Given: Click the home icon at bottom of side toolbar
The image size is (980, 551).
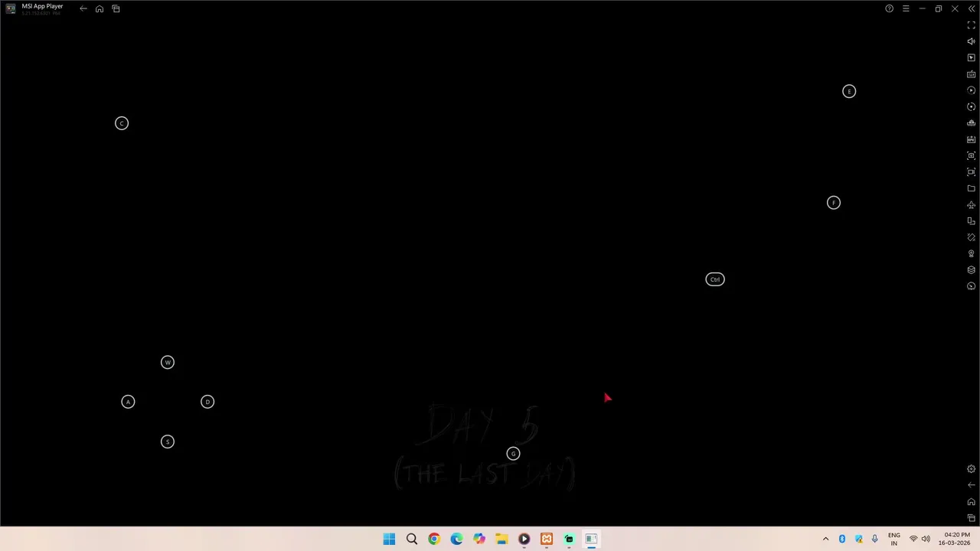Looking at the screenshot, I should 972,502.
